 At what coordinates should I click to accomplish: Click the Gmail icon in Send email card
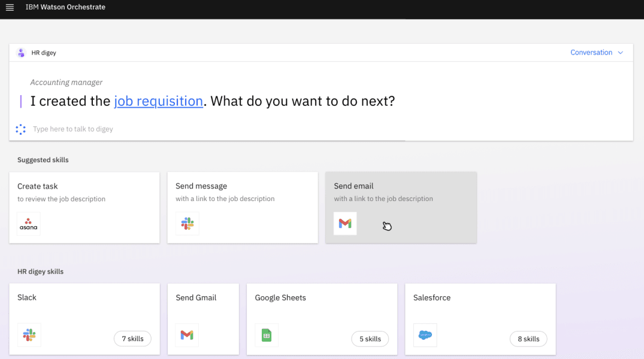345,223
